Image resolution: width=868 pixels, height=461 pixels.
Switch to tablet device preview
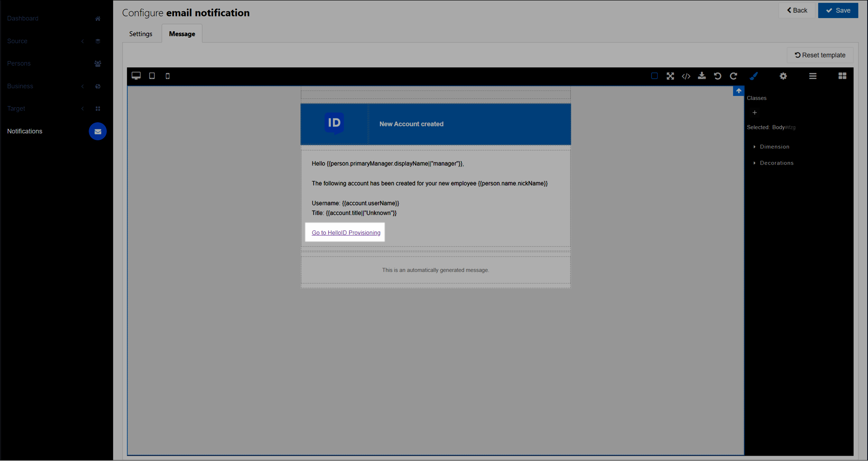coord(152,76)
